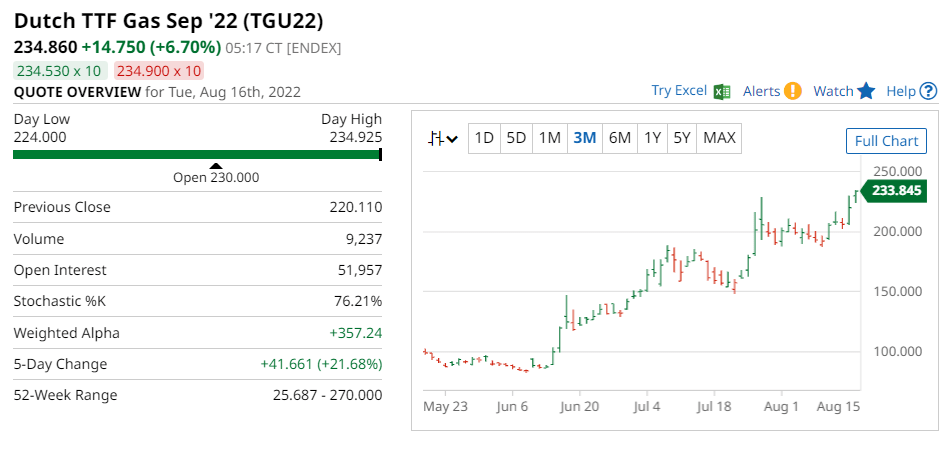This screenshot has height=450, width=941.
Task: Show the 1Y chart range
Action: click(652, 138)
